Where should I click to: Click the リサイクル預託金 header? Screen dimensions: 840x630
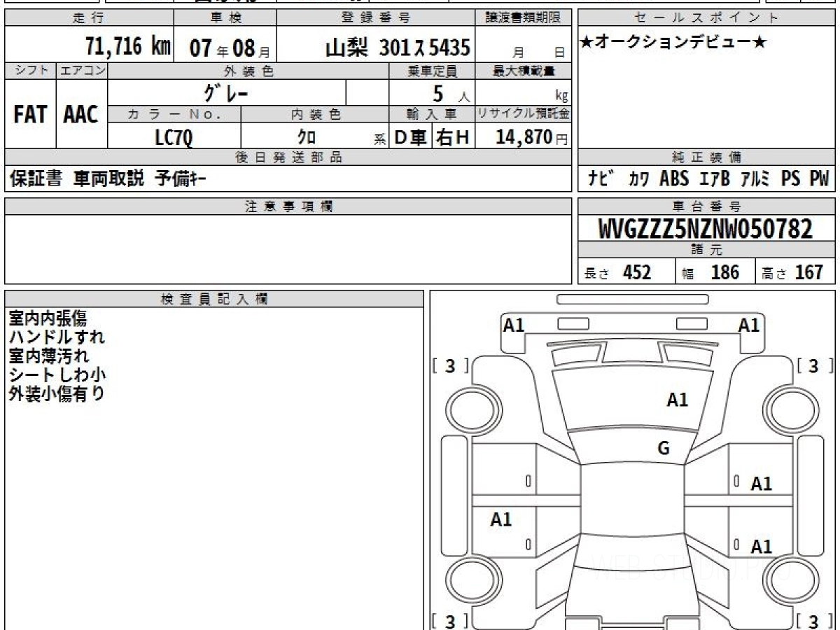[x=524, y=113]
